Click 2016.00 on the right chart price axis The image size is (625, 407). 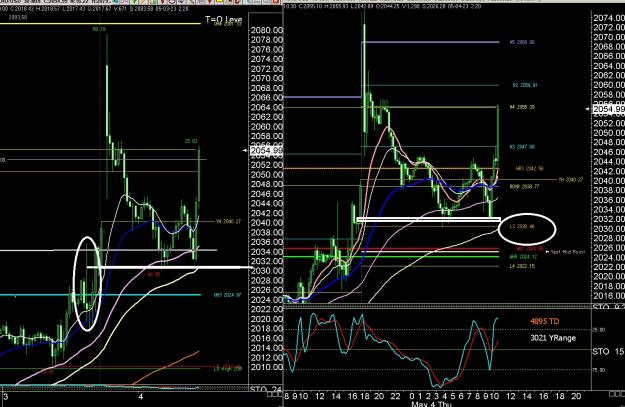pyautogui.click(x=609, y=296)
